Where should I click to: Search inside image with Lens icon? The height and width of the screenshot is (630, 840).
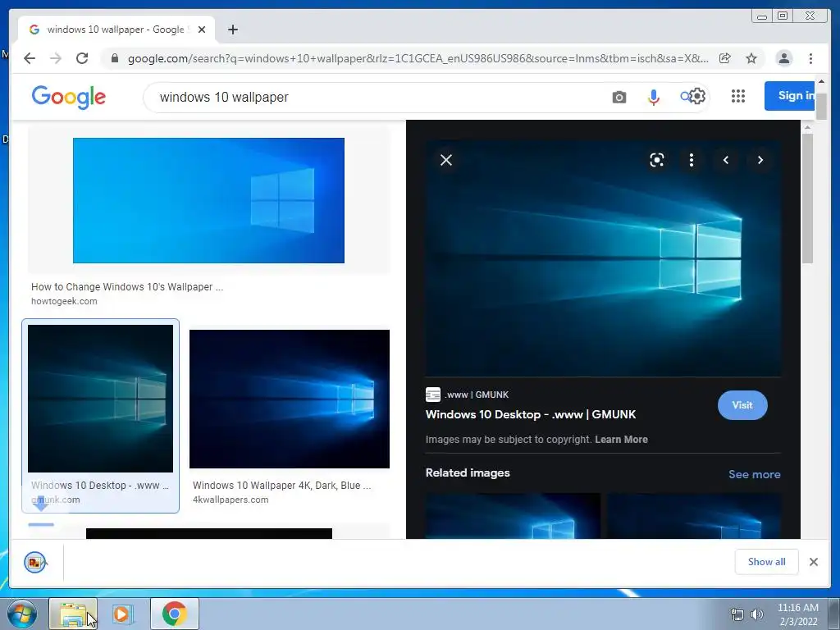click(657, 160)
